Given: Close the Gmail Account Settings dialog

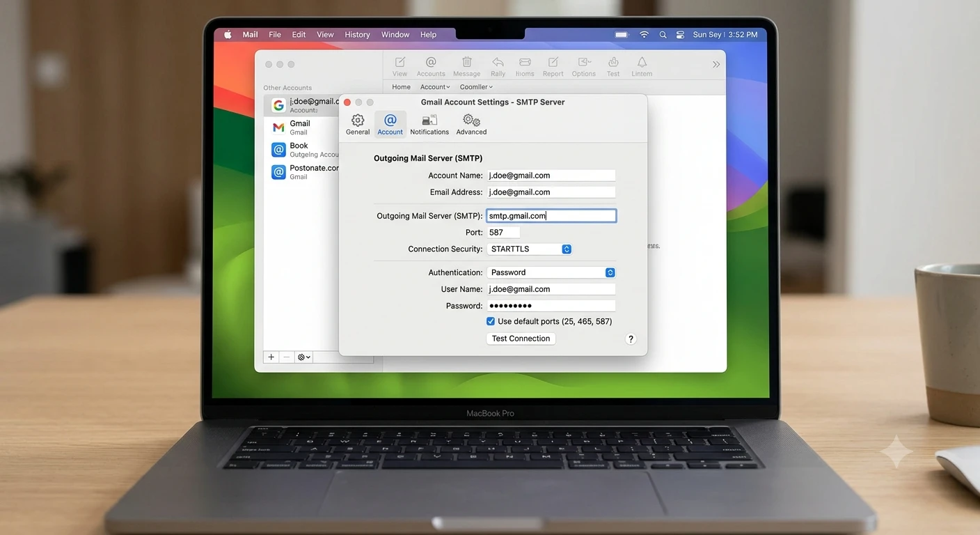Looking at the screenshot, I should tap(347, 102).
